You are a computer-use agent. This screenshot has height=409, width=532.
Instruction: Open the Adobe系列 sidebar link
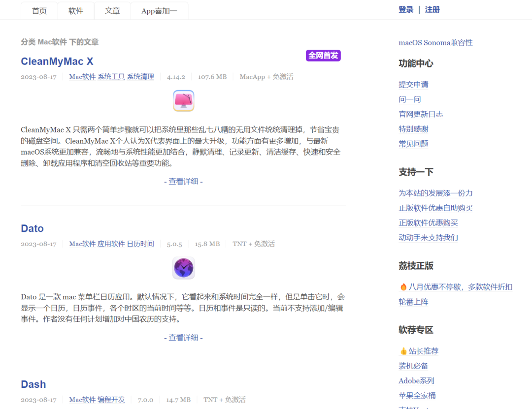click(x=416, y=380)
